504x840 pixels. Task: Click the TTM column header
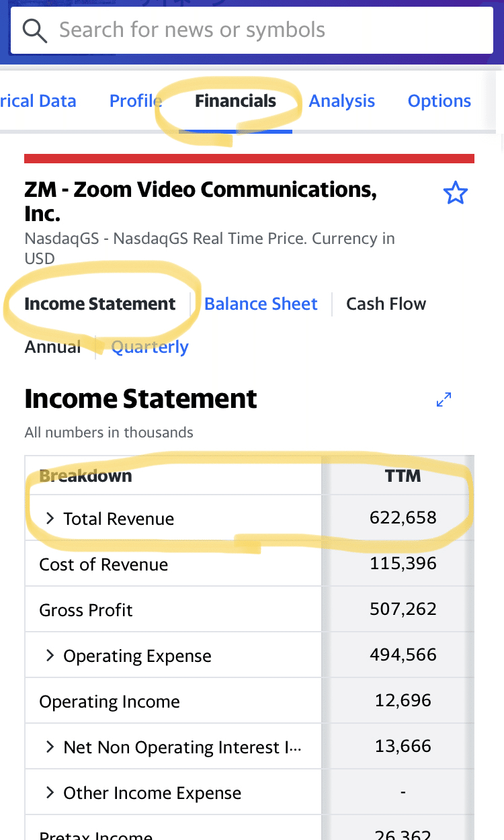(x=403, y=476)
